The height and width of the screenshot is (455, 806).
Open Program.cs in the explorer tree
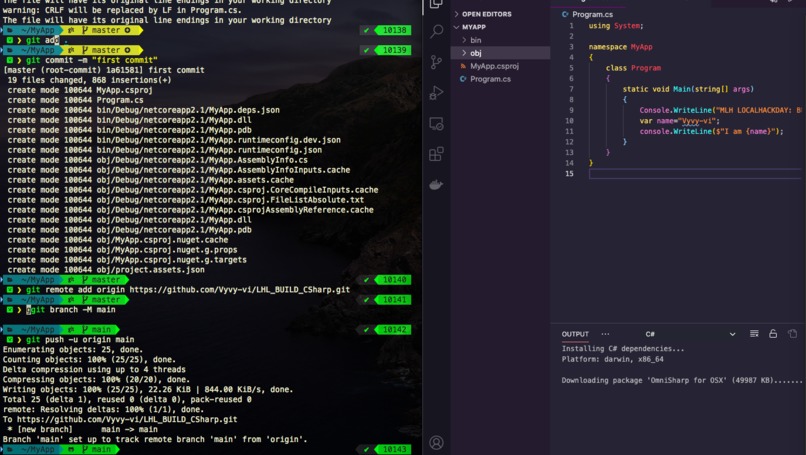click(x=500, y=79)
